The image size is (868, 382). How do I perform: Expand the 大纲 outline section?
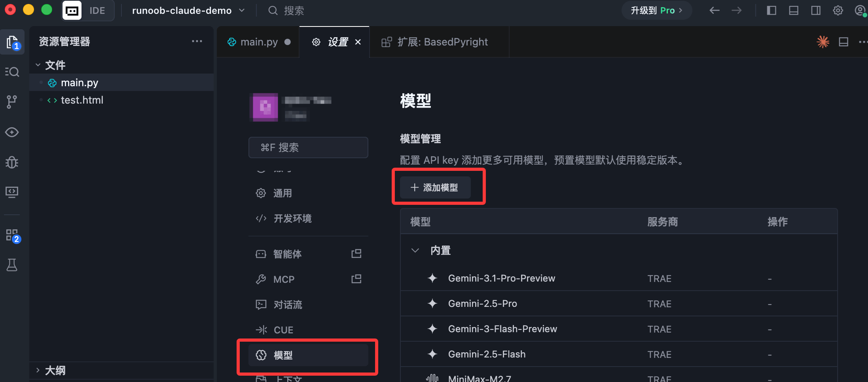point(38,371)
